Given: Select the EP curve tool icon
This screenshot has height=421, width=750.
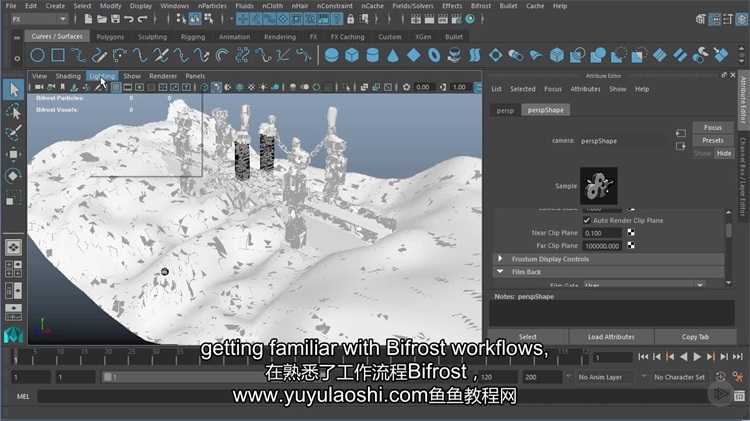Looking at the screenshot, I should tap(78, 55).
